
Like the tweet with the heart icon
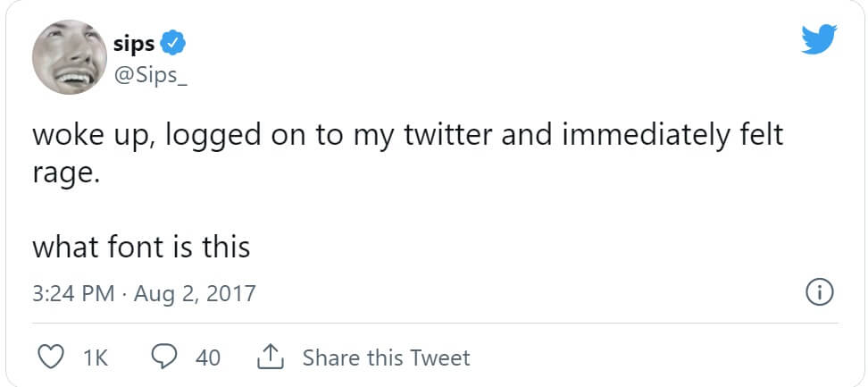coord(52,358)
